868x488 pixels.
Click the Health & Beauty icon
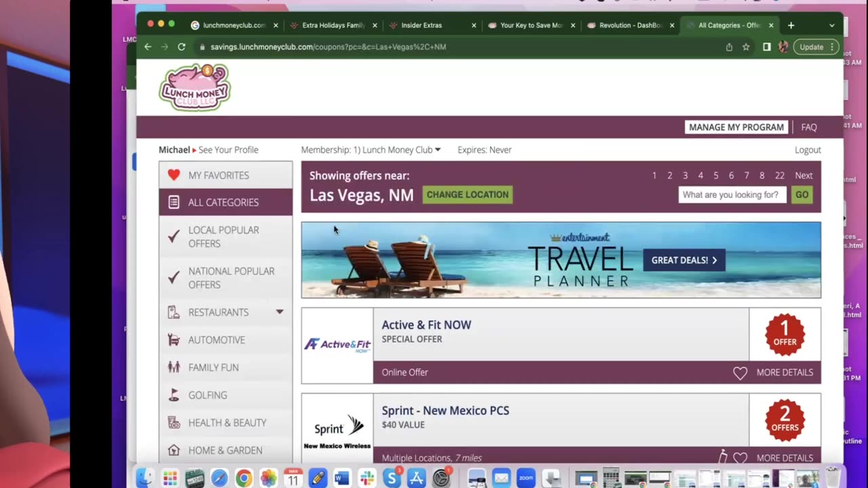[174, 422]
